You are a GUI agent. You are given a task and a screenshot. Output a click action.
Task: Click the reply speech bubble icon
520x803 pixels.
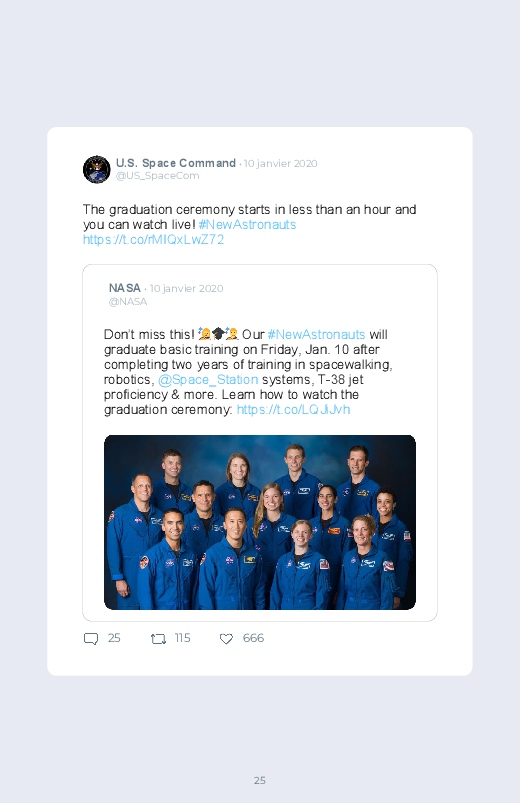point(91,639)
